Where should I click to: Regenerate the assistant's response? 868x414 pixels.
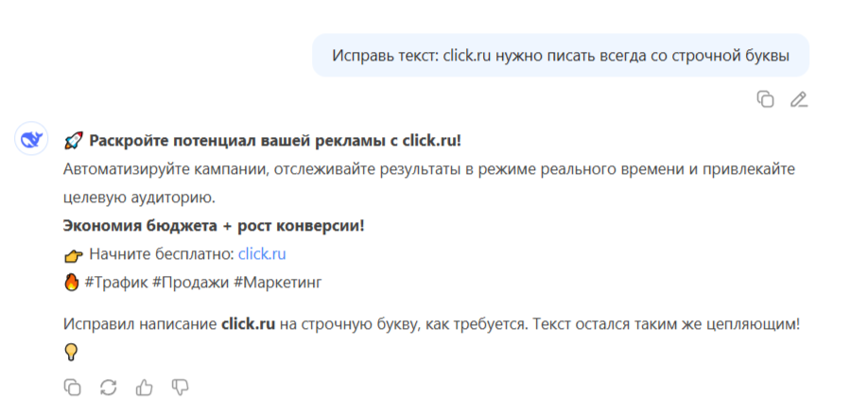(109, 387)
